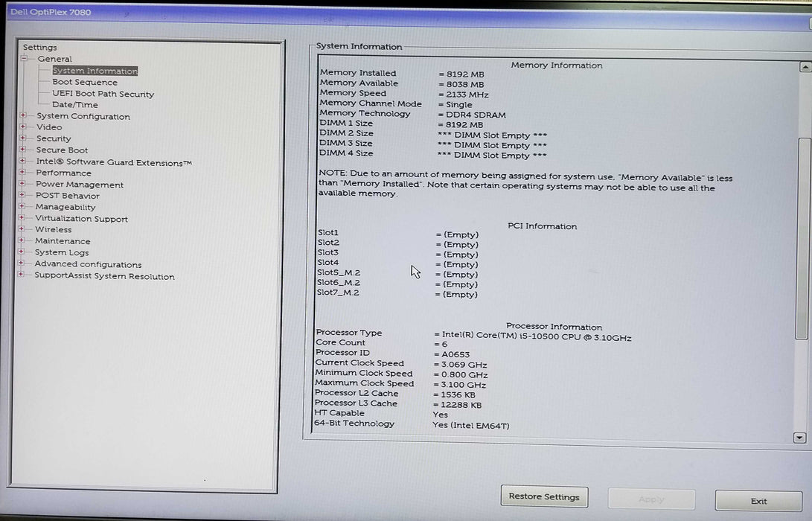Select the Power Management label
The height and width of the screenshot is (521, 812).
79,185
